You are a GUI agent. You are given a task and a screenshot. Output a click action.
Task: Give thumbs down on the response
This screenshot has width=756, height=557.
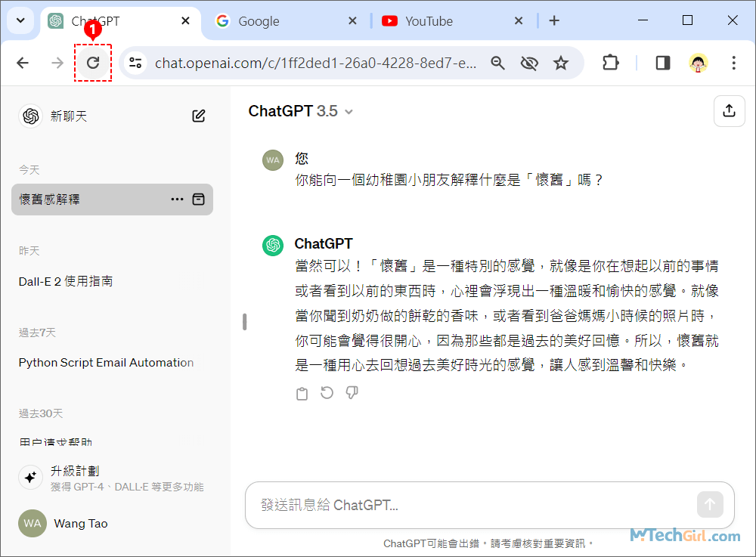(352, 393)
